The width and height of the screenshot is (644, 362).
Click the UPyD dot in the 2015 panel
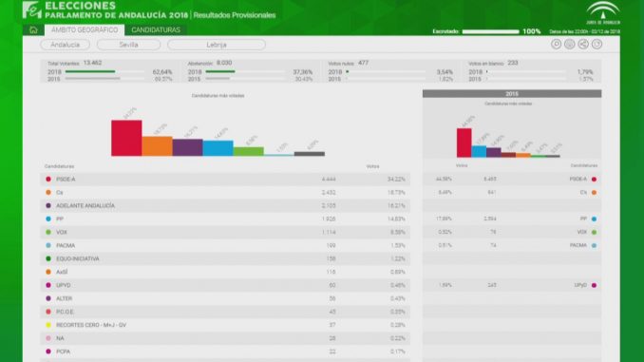(594, 285)
